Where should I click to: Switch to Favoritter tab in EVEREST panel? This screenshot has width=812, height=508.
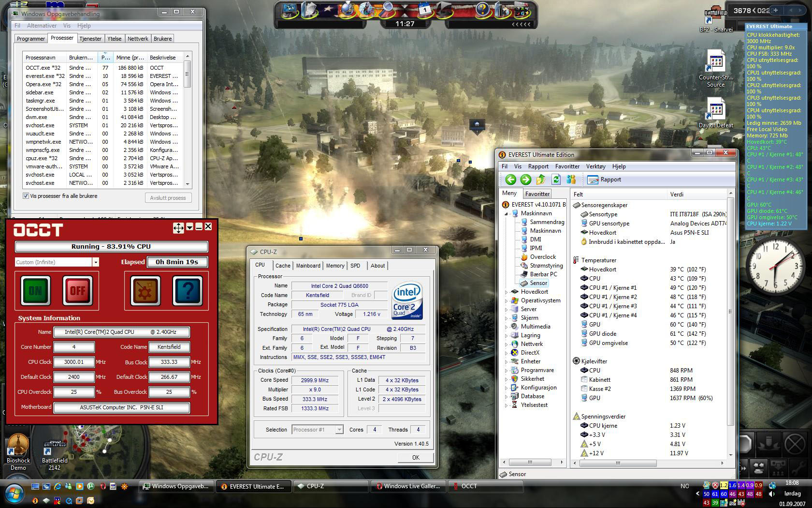pyautogui.click(x=537, y=194)
